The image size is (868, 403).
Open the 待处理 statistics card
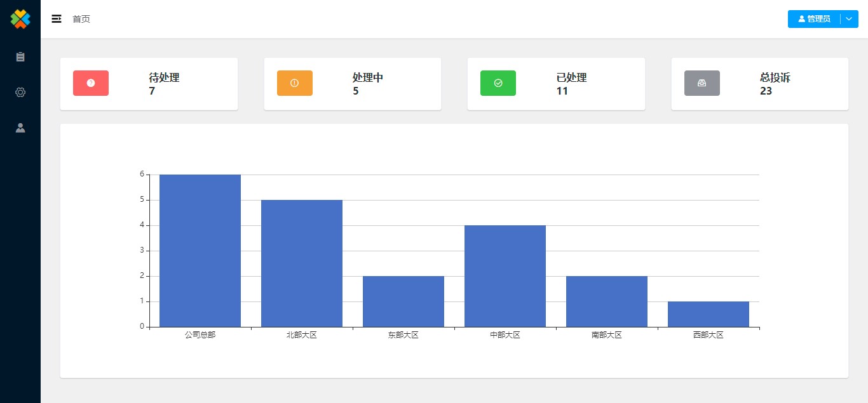coord(149,84)
